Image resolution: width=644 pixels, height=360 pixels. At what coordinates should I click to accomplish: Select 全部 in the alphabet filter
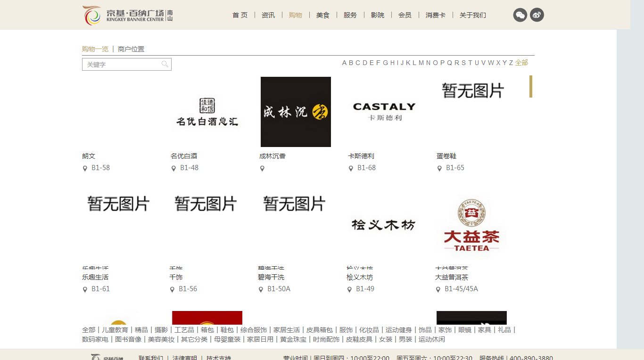520,62
